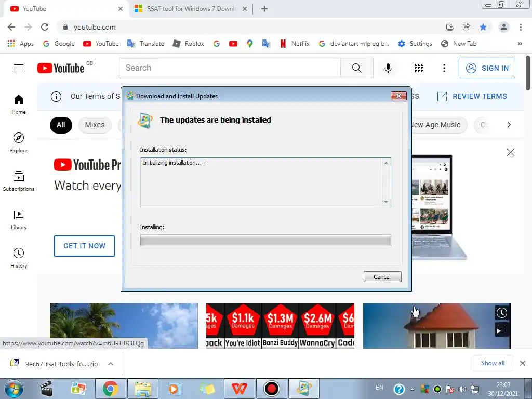Click Cancel in the updates dialog
The width and height of the screenshot is (532, 399).
382,276
